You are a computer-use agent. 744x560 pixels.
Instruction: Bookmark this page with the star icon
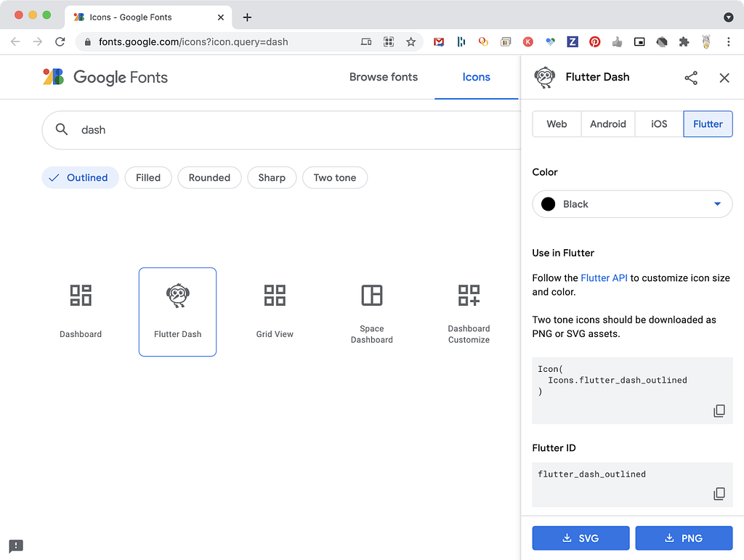pos(411,41)
